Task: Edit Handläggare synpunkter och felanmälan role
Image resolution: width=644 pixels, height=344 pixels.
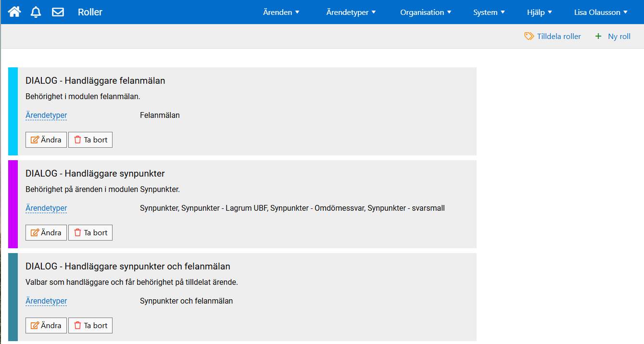Action: coord(46,326)
